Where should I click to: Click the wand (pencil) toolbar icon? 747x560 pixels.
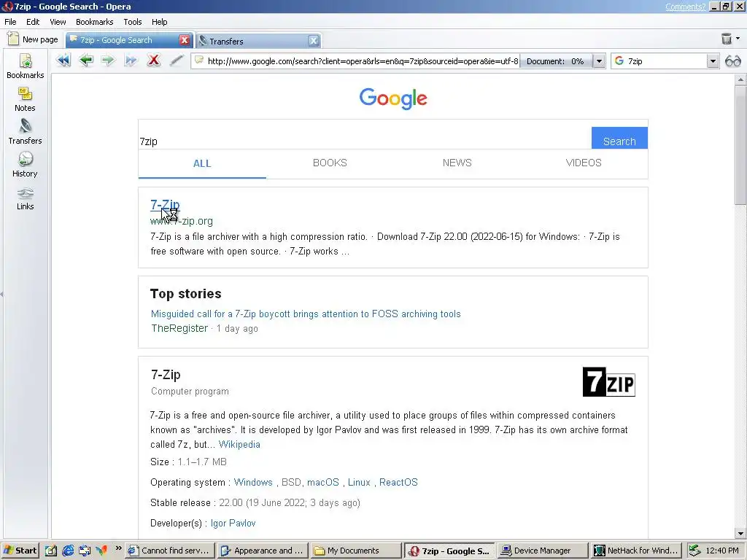click(177, 61)
